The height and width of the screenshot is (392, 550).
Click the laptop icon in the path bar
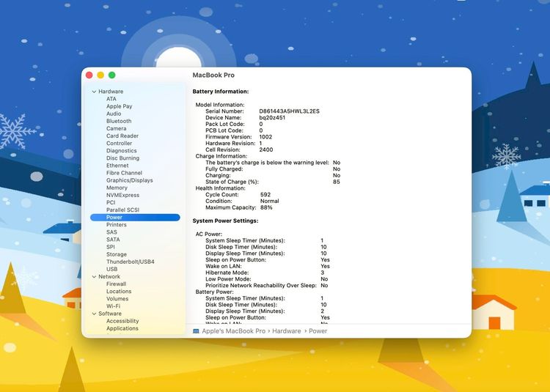[196, 331]
